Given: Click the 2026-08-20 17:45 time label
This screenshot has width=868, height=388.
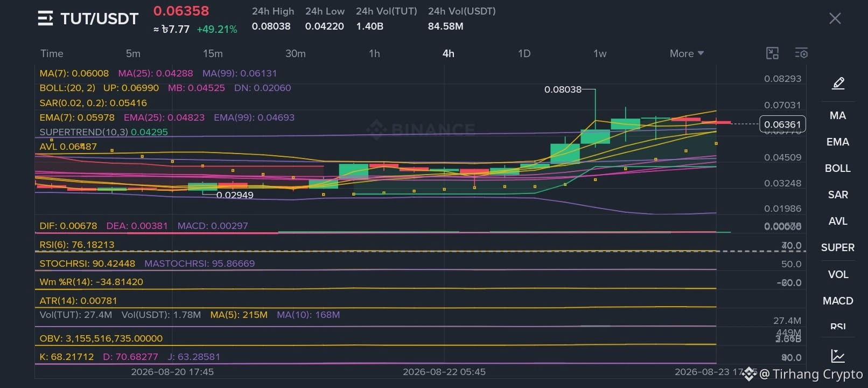Looking at the screenshot, I should click(x=172, y=372).
